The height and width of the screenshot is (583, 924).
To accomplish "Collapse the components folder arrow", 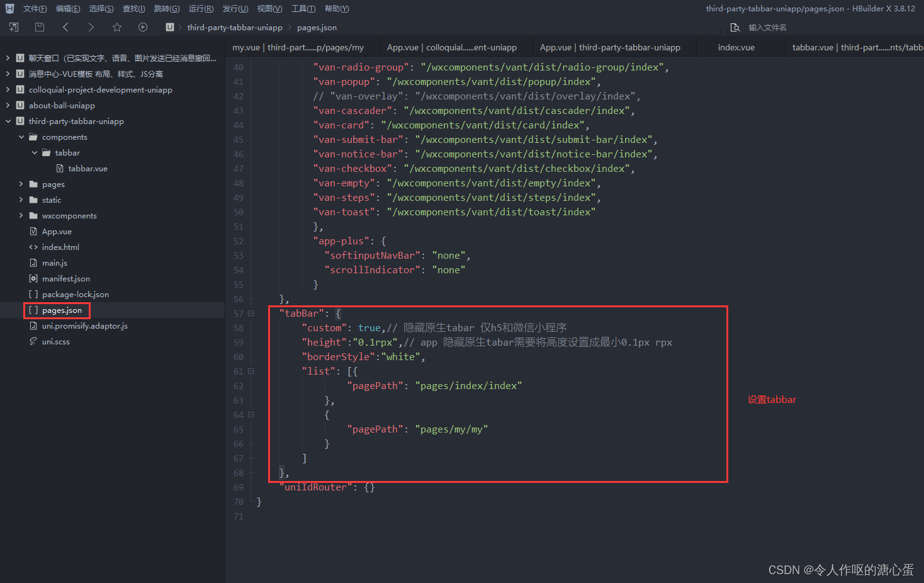I will click(x=21, y=137).
